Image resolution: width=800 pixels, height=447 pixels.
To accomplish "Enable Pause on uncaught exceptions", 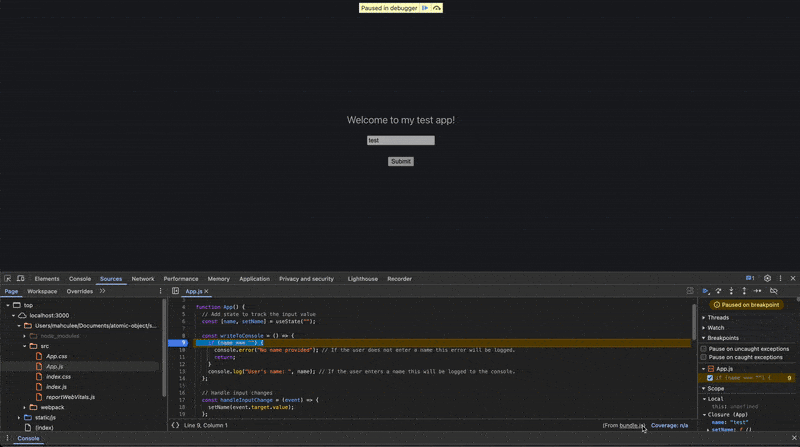I will point(704,349).
